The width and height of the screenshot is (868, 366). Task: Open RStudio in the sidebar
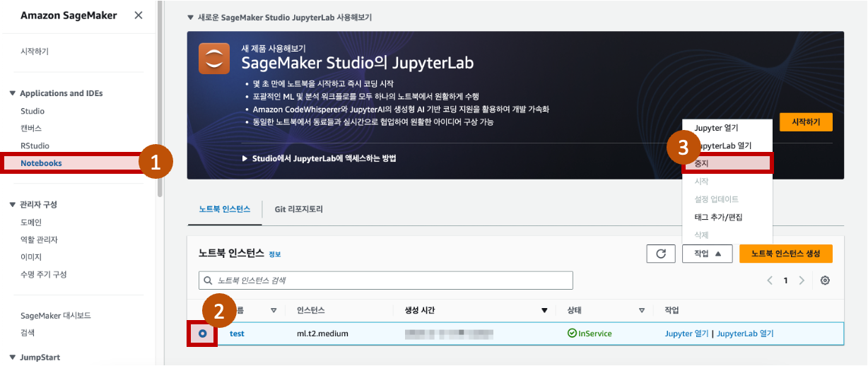[x=35, y=146]
